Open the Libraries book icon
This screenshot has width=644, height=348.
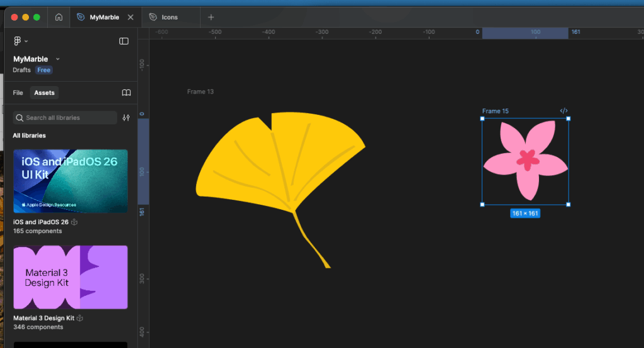(x=126, y=93)
